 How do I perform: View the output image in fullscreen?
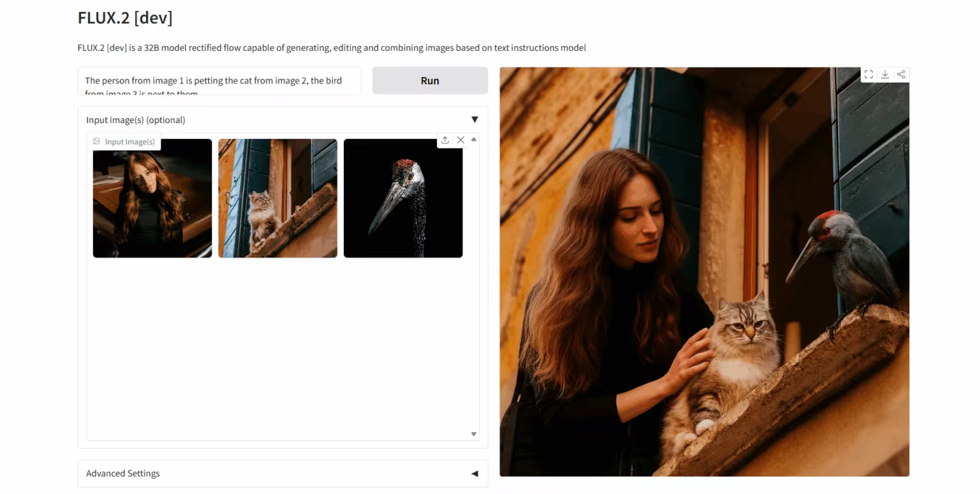click(868, 75)
